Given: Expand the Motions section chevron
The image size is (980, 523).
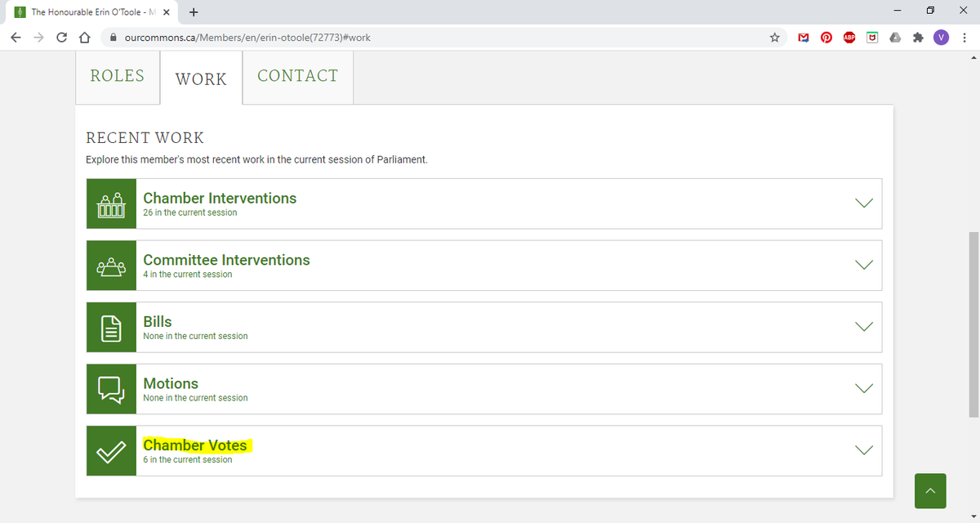Looking at the screenshot, I should tap(864, 388).
